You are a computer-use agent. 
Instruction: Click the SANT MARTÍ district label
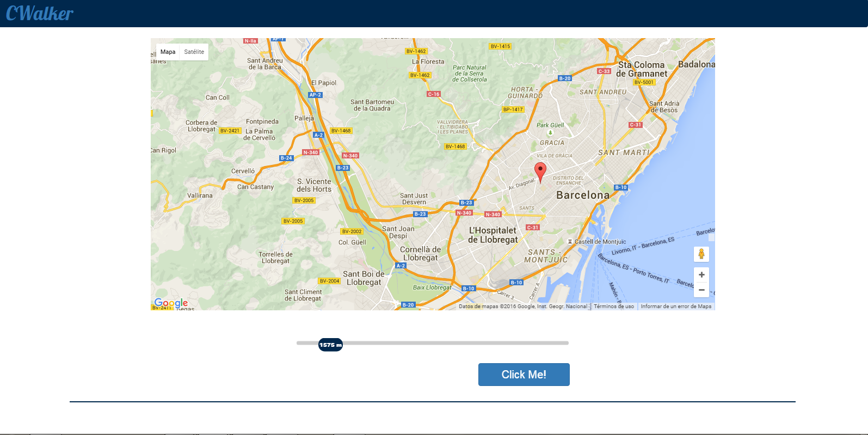pyautogui.click(x=624, y=152)
